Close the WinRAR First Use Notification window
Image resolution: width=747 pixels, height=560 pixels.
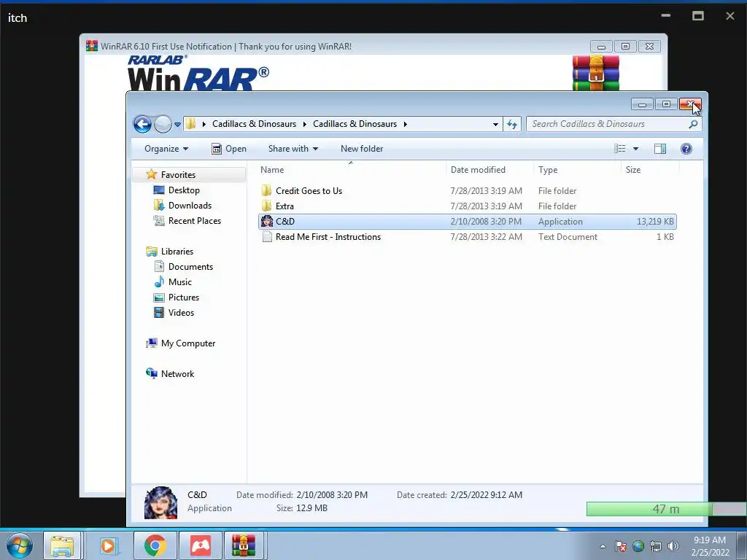[x=649, y=47]
